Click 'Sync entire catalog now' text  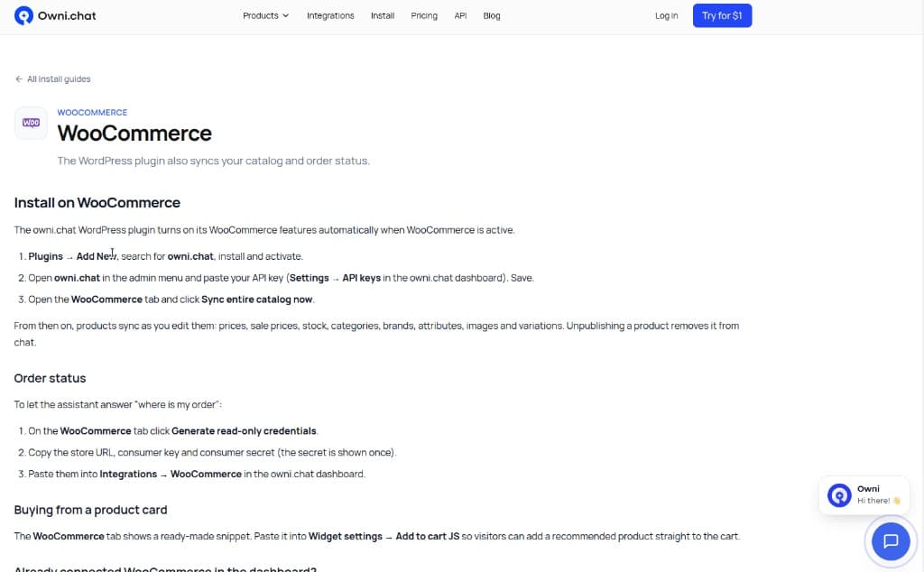click(x=256, y=300)
